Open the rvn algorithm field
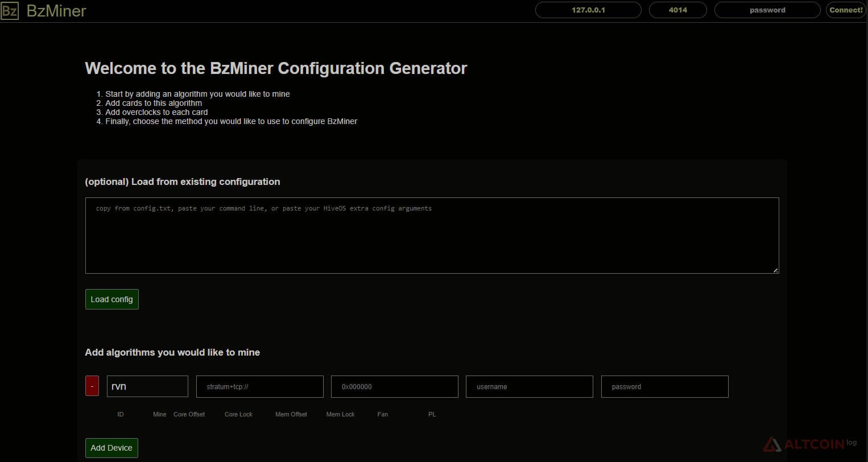The height and width of the screenshot is (462, 868). (x=147, y=386)
